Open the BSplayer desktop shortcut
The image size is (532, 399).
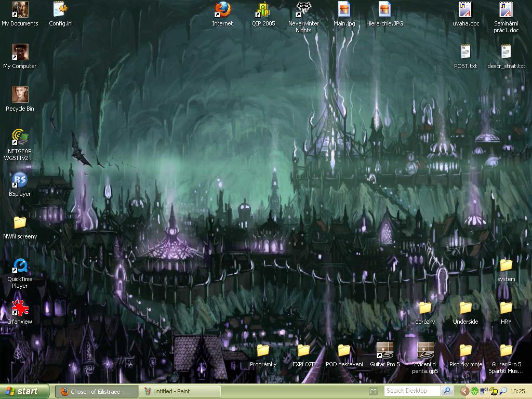click(x=20, y=180)
